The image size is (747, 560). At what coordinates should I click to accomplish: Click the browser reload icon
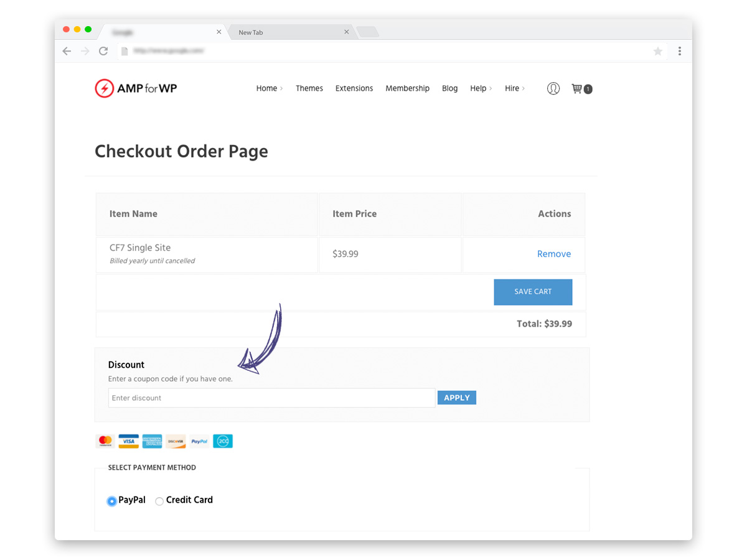pos(103,51)
